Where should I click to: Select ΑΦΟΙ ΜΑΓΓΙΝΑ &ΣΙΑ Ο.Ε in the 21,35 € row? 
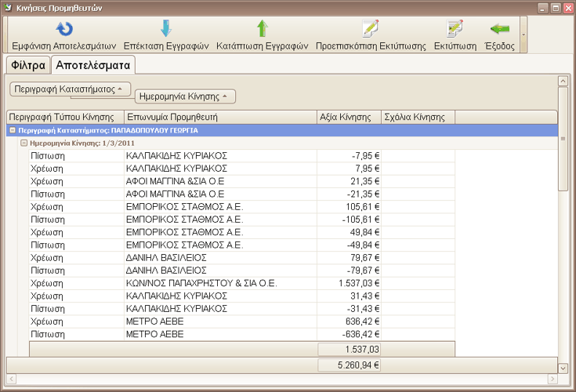coord(220,181)
